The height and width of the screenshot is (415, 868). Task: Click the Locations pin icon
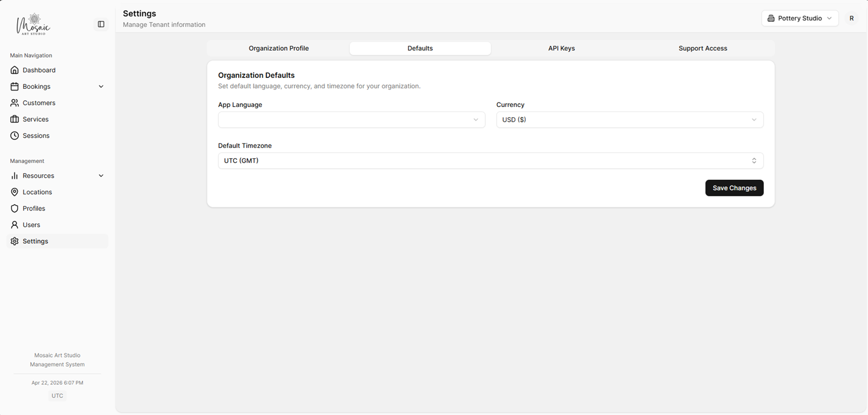14,192
